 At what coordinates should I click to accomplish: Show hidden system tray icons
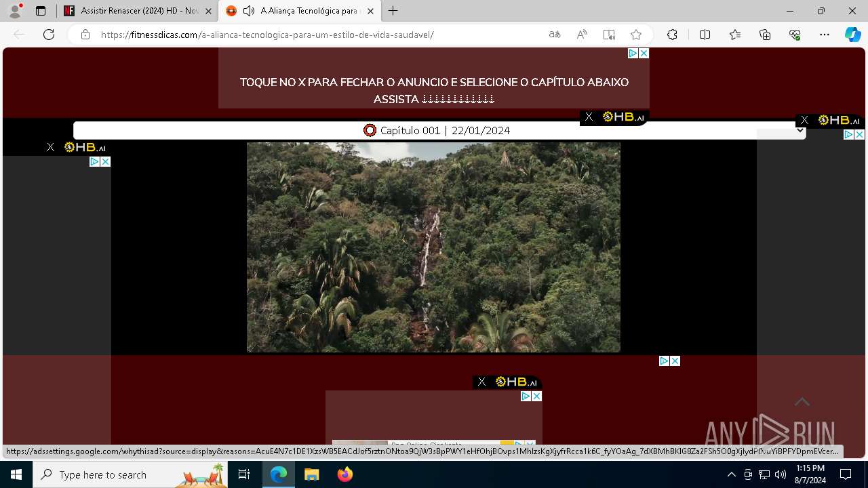pos(731,474)
